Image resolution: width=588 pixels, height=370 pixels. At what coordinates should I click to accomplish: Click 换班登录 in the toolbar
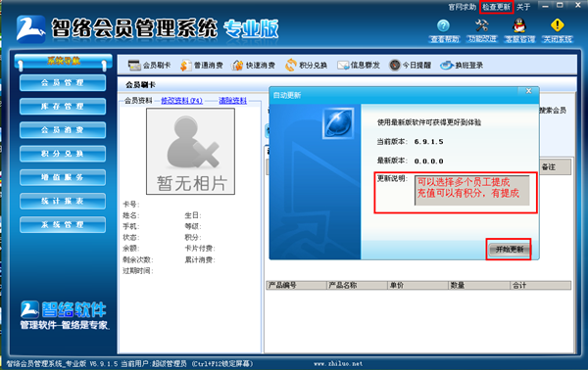(462, 66)
